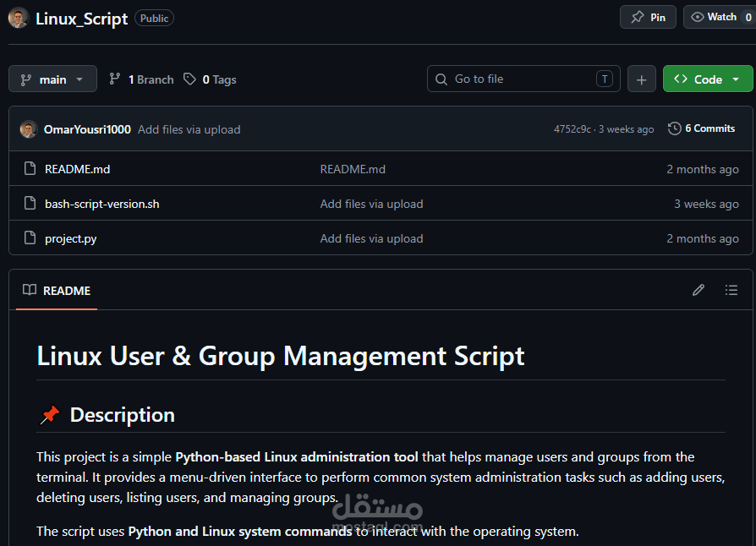Image resolution: width=756 pixels, height=546 pixels.
Task: Click the file icon for bash-script-version.sh
Action: click(30, 204)
